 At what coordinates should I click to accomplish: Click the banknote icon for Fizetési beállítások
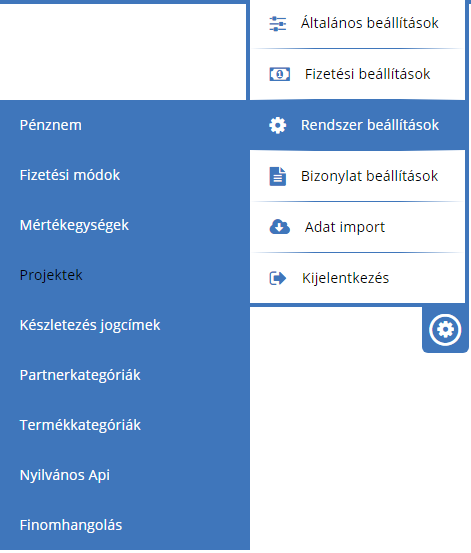pos(279,74)
